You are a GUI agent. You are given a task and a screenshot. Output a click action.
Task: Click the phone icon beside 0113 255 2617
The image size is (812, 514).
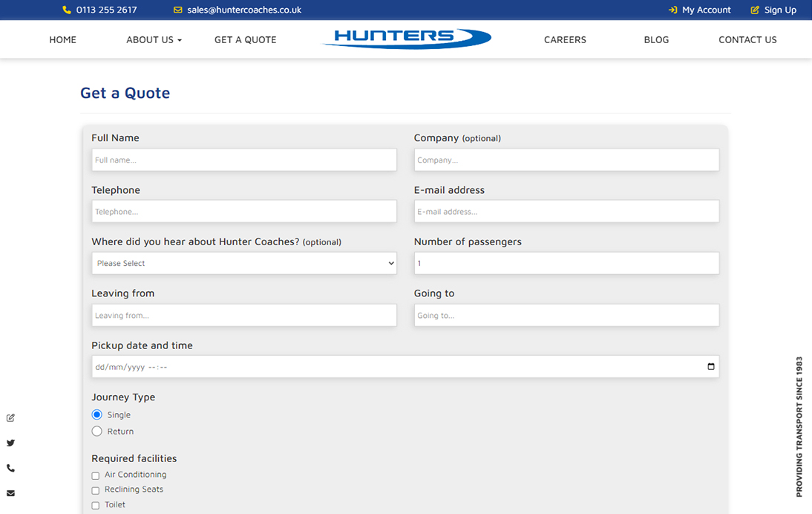click(67, 10)
